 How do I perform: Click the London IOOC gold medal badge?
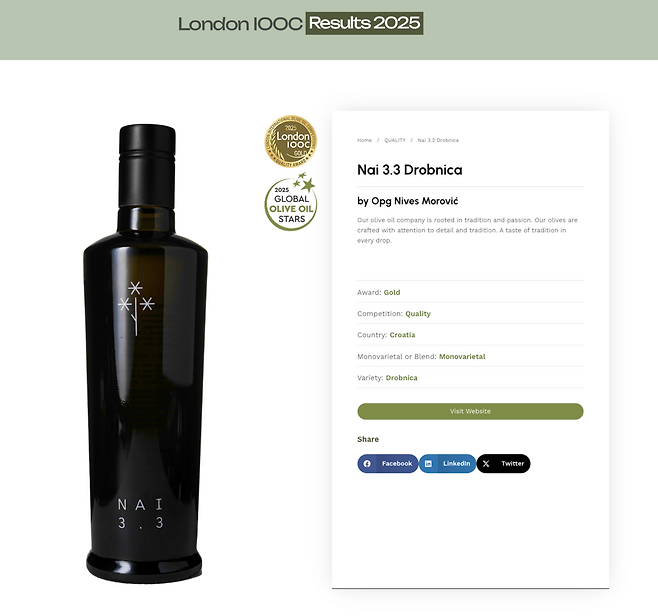[x=291, y=141]
